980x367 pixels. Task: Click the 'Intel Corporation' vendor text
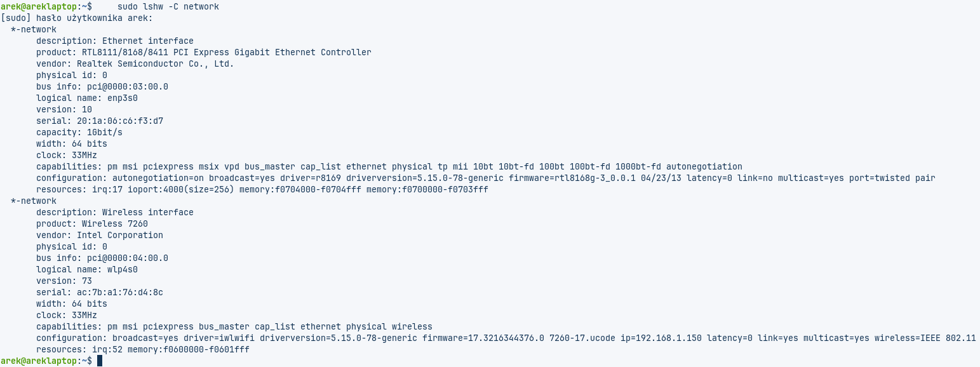pos(120,235)
